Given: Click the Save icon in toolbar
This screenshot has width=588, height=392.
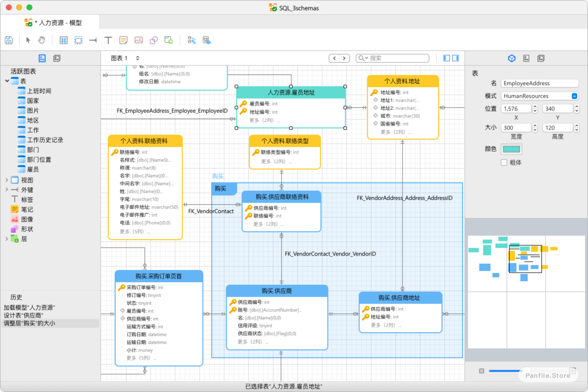Looking at the screenshot, I should pyautogui.click(x=9, y=40).
